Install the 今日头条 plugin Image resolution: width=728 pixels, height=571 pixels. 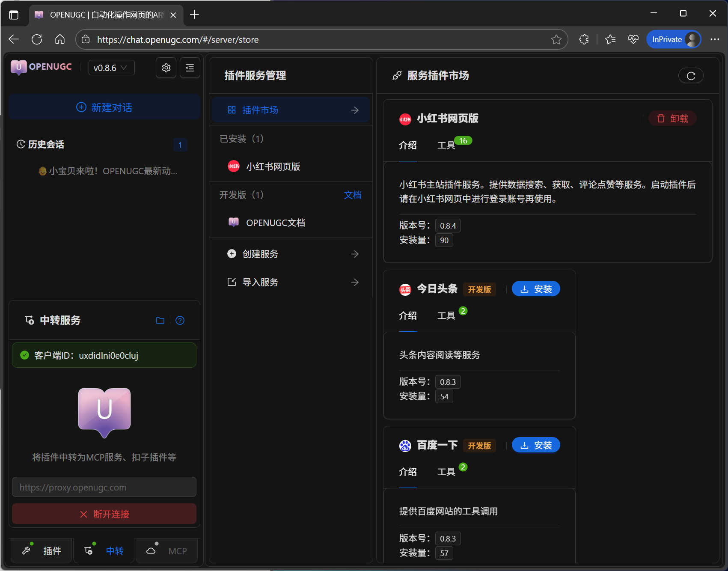point(536,289)
